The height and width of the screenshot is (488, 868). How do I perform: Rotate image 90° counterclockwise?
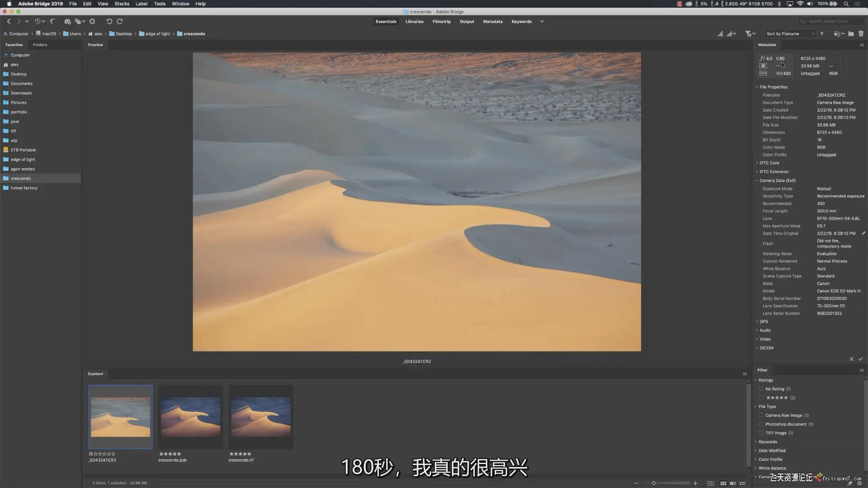pos(109,21)
